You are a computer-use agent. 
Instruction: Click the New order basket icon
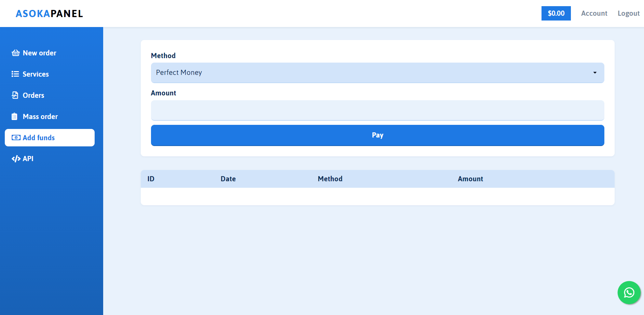(15, 53)
